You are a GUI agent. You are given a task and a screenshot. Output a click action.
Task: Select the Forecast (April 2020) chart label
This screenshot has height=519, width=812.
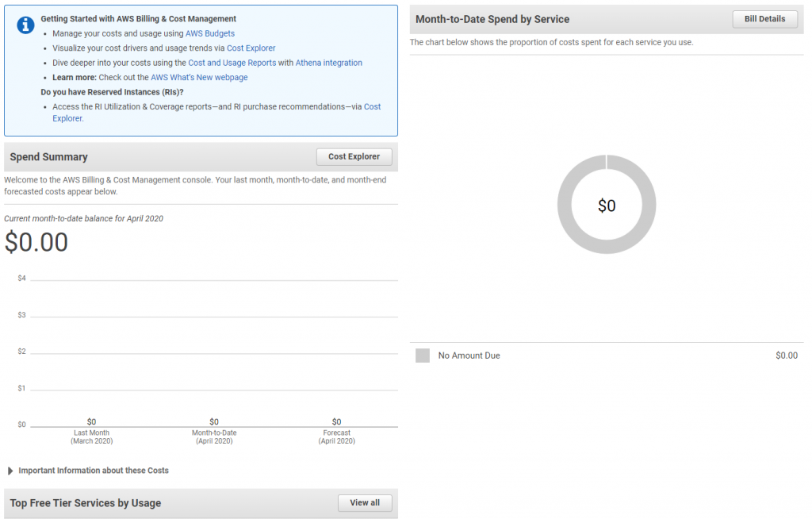337,436
